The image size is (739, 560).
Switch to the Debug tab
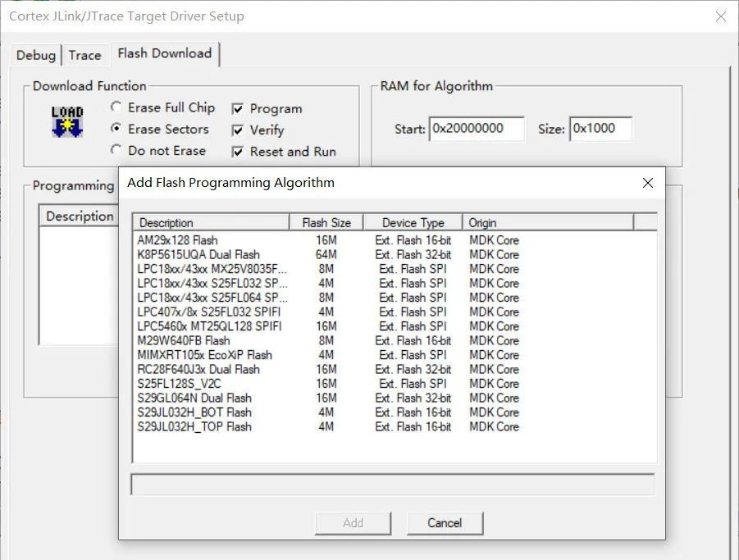coord(36,55)
